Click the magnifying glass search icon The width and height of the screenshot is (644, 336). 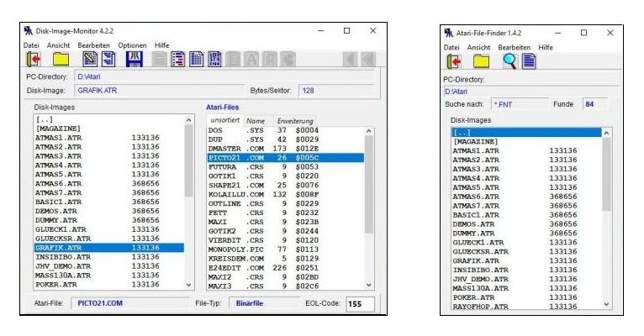[509, 61]
